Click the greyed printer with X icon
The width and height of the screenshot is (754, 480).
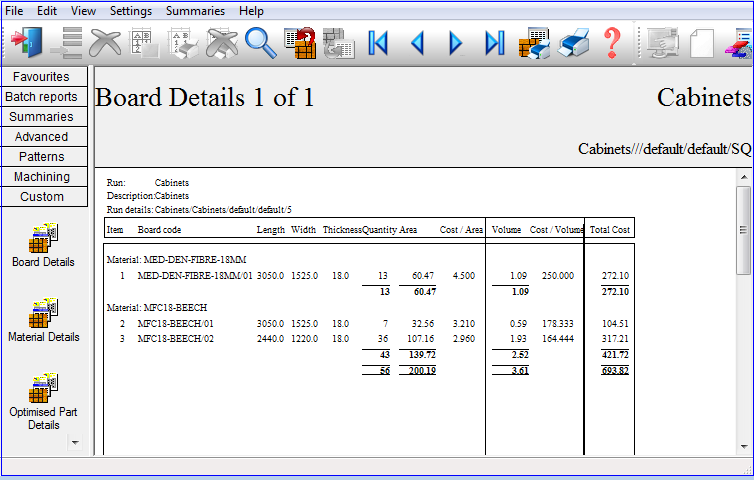click(222, 43)
